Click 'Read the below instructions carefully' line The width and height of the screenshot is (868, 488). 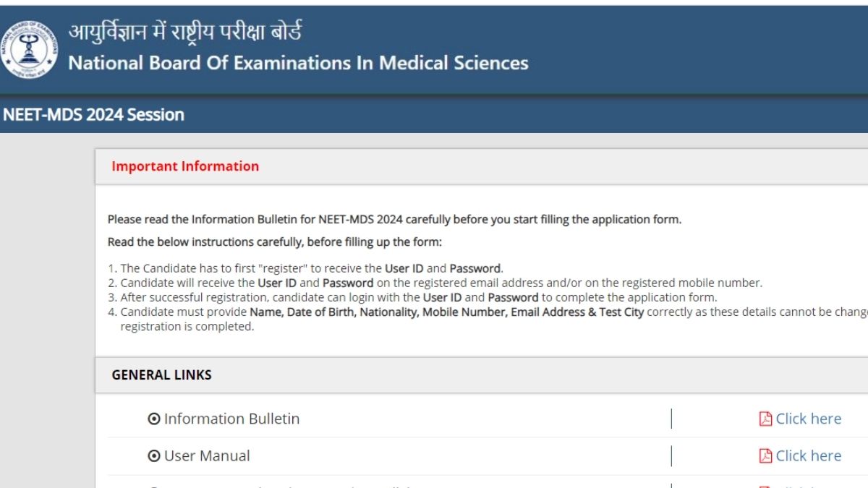(274, 241)
